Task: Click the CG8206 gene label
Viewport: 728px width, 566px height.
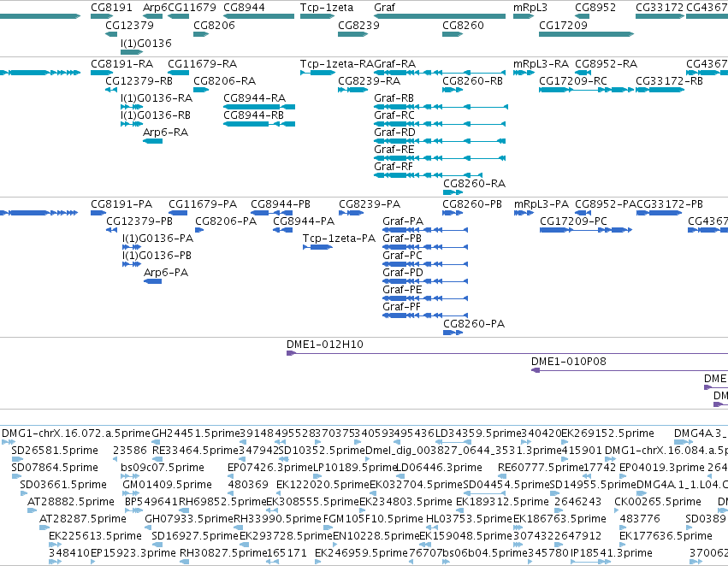Action: 214,25
